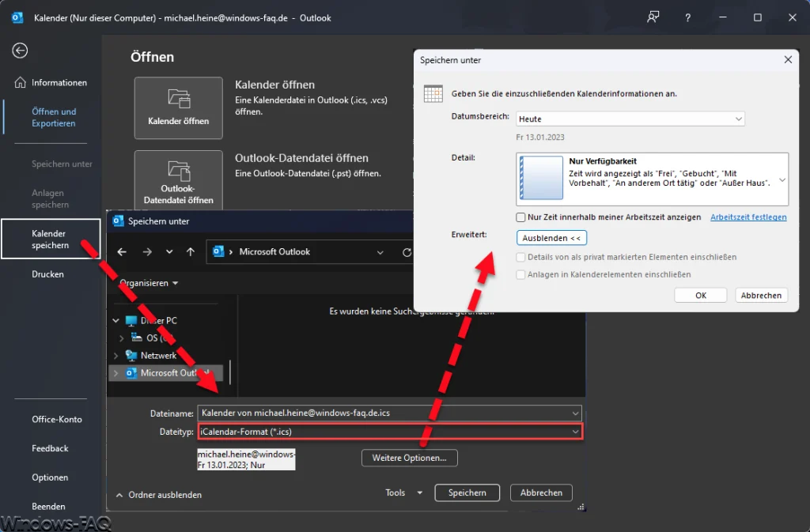
Task: Select Netzwerk in the navigation tree
Action: 158,356
